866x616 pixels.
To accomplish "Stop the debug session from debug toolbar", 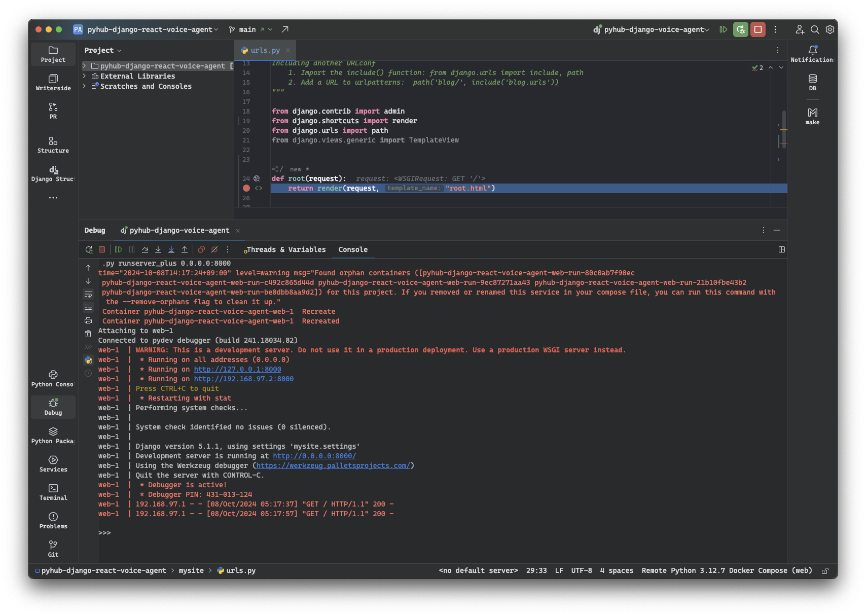I will [102, 249].
